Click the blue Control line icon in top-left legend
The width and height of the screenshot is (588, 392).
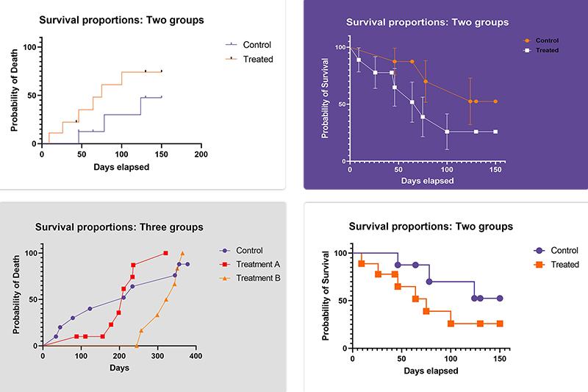(232, 45)
